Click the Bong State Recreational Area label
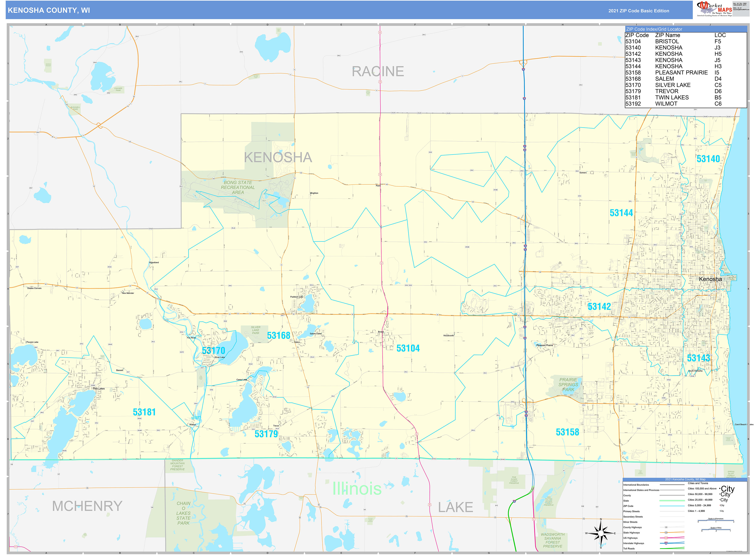 pos(238,187)
